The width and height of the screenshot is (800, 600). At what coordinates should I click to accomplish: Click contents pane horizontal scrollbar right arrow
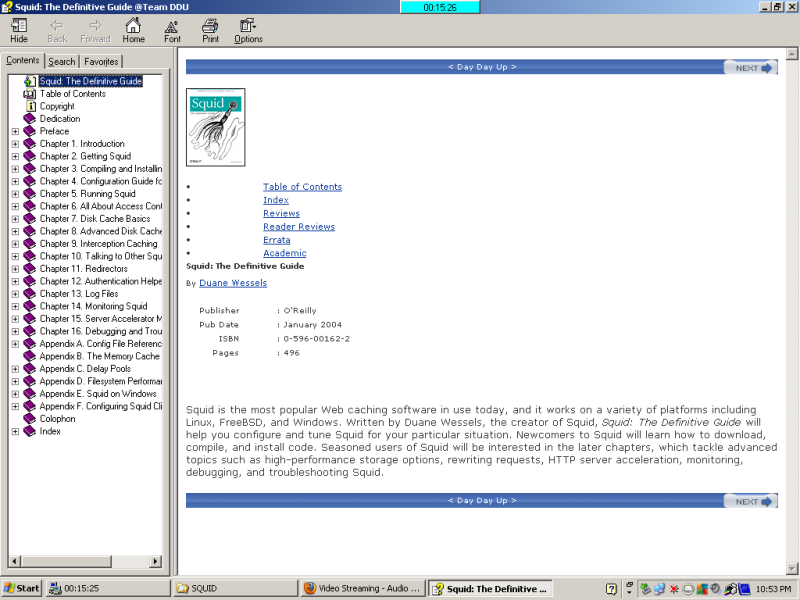156,561
